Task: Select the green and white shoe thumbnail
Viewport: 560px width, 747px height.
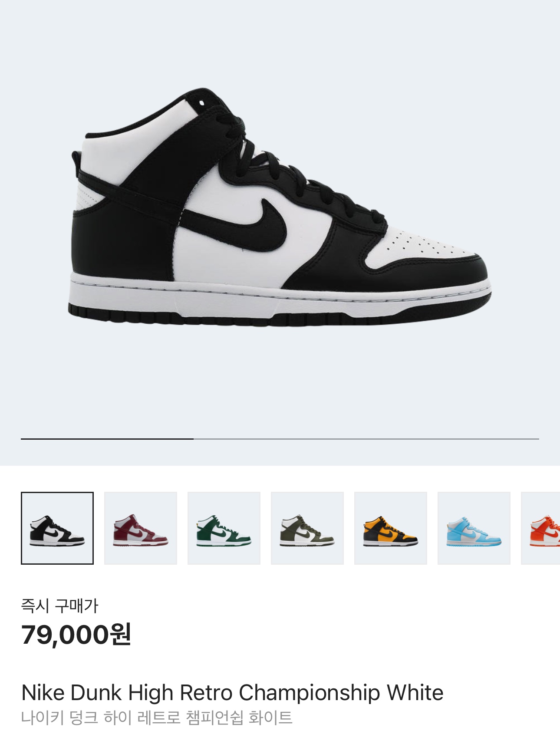Action: (x=224, y=528)
